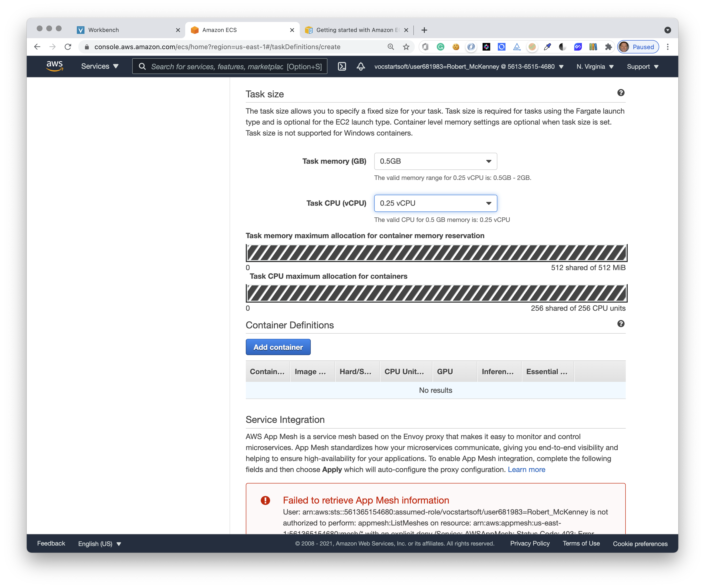Image resolution: width=705 pixels, height=588 pixels.
Task: Click the Container Definitions help icon
Action: click(x=621, y=324)
